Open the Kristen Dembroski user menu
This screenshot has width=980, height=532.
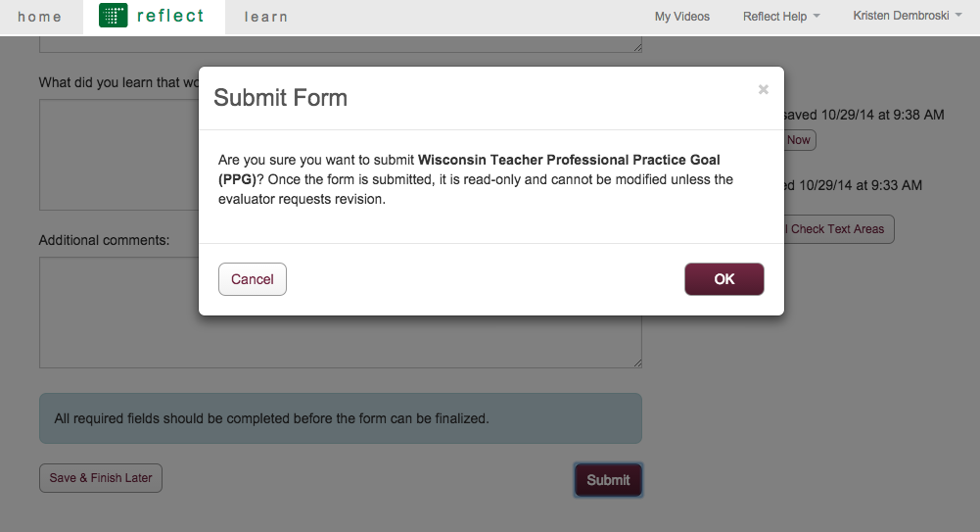pos(908,16)
